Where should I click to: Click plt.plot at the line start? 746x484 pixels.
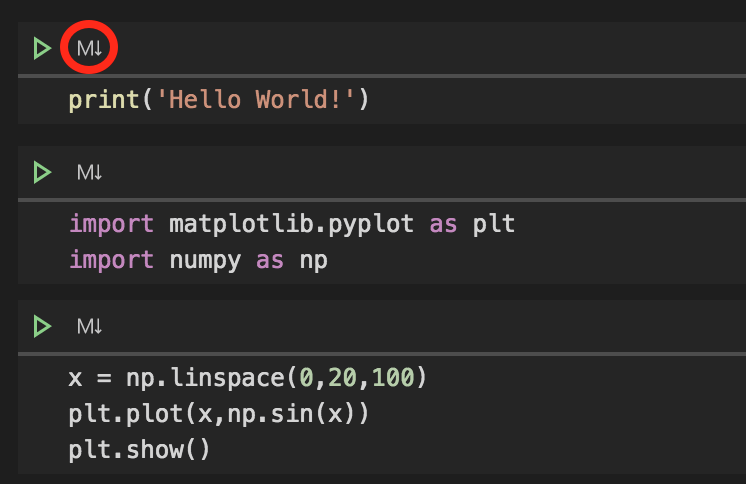click(x=111, y=414)
